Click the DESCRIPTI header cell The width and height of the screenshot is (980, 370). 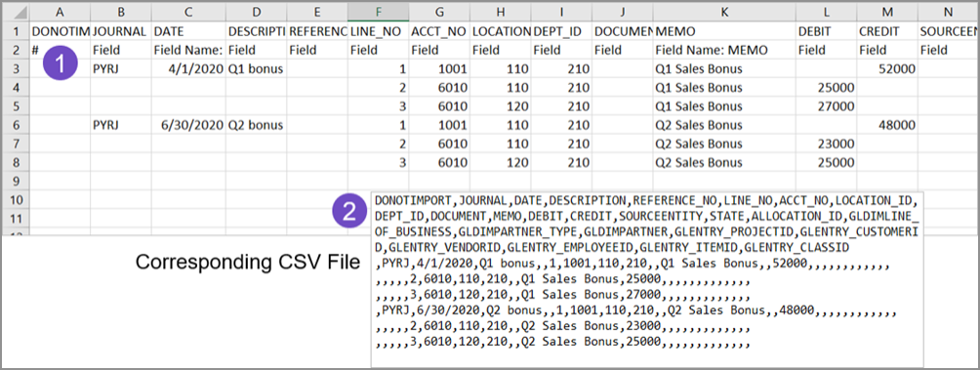(257, 30)
